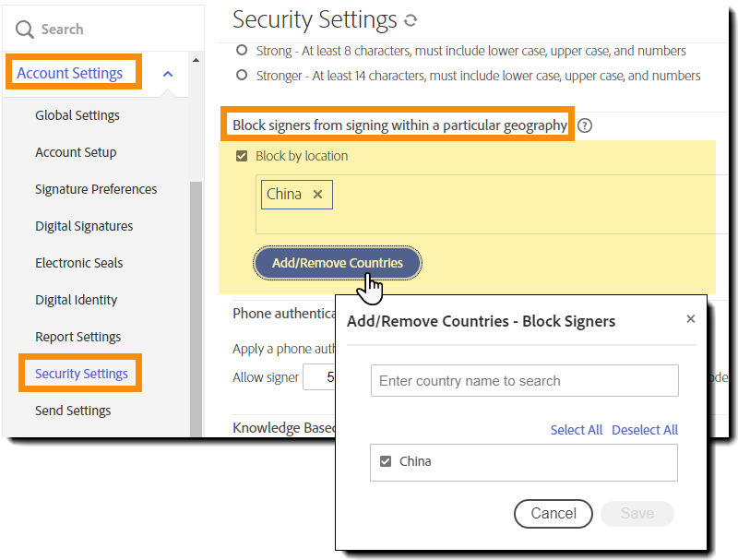Click the sidebar vertical scrollbar
Viewport: 738px width, 560px height.
tap(196, 304)
